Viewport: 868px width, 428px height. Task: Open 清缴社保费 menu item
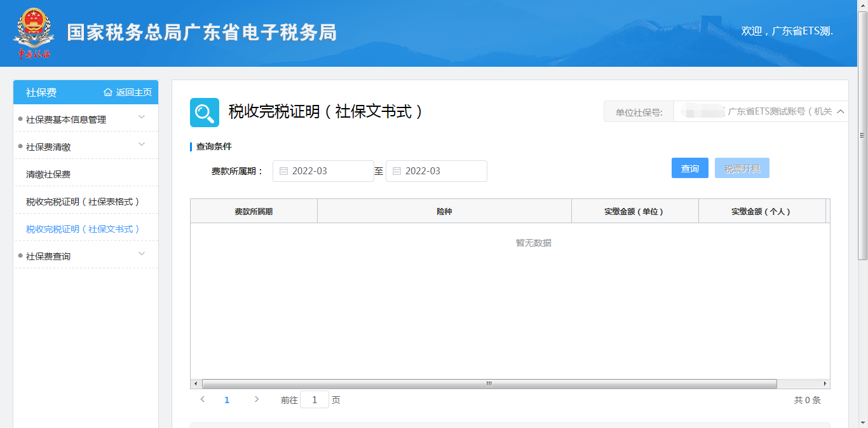pyautogui.click(x=48, y=174)
